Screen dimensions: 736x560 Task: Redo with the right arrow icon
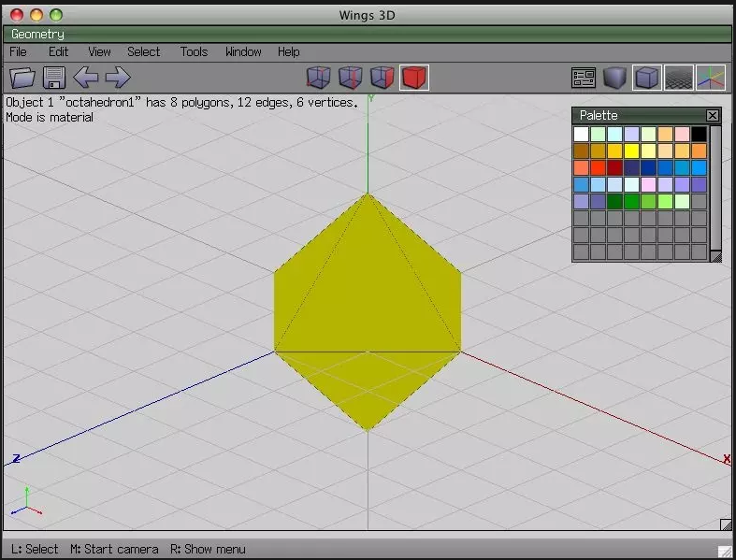[117, 78]
